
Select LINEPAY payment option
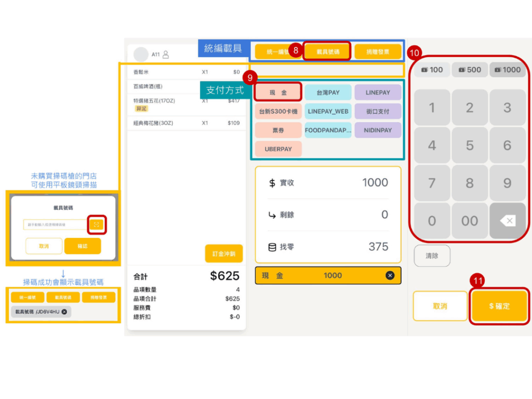pyautogui.click(x=378, y=92)
